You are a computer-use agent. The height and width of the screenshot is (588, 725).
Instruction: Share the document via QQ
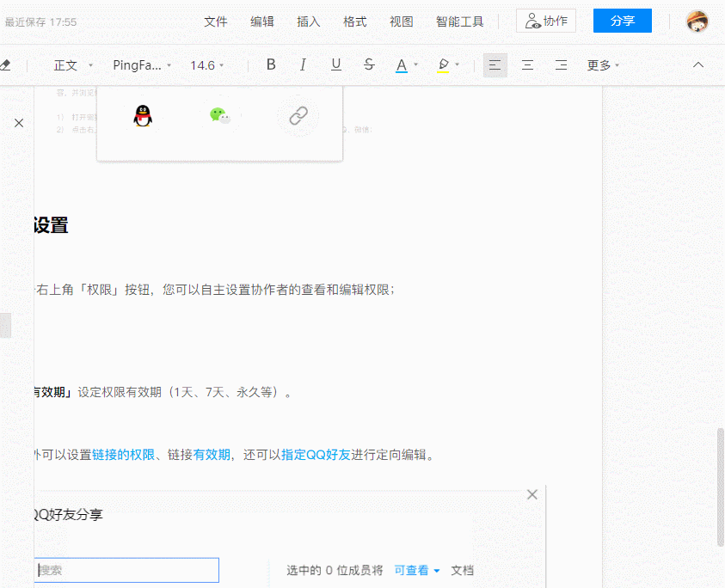pos(144,116)
